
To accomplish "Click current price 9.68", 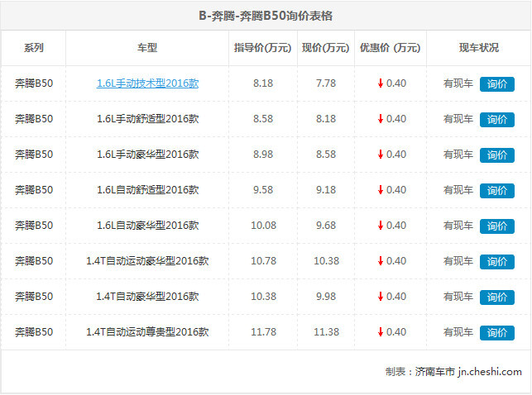I will click(326, 226).
